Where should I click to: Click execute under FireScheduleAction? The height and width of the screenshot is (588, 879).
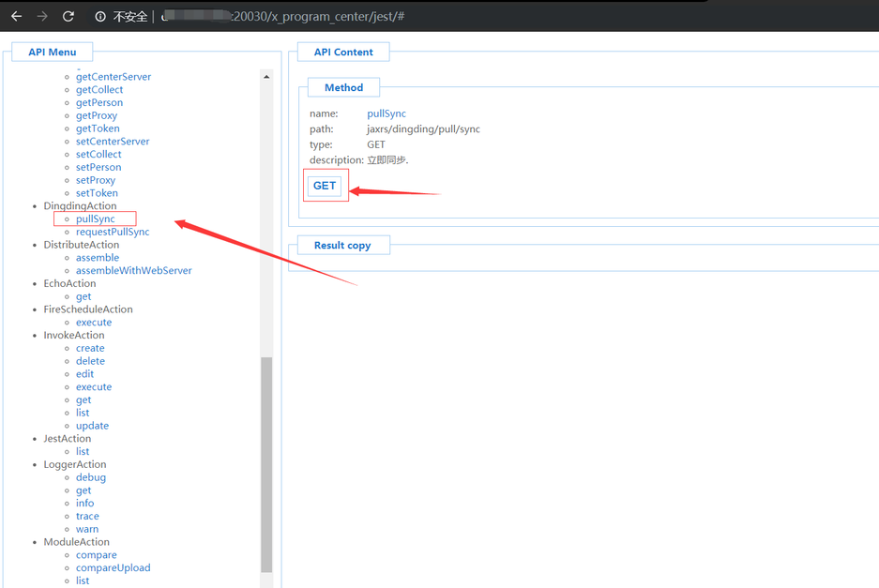(94, 322)
